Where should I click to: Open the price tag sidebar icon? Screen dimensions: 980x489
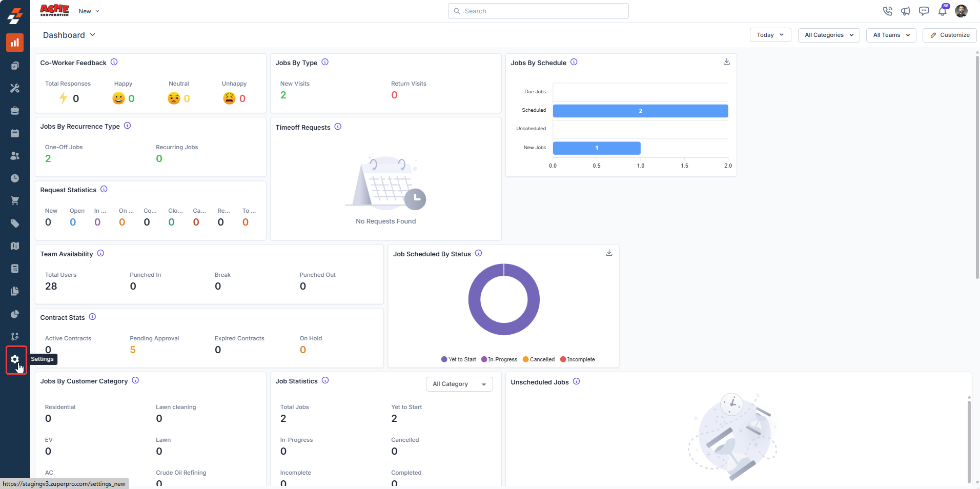pos(15,223)
